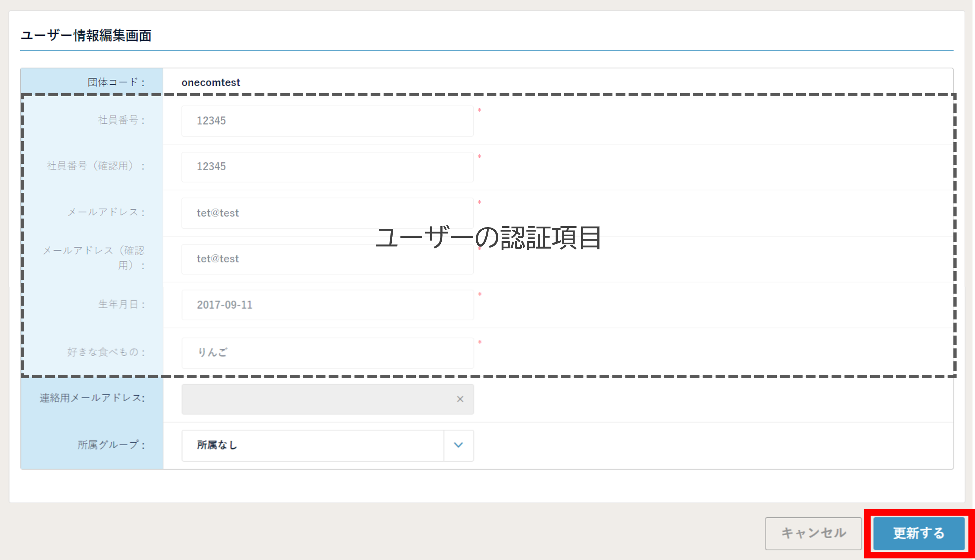Open the 所属なし group selection box
The width and height of the screenshot is (975, 560).
pos(312,445)
